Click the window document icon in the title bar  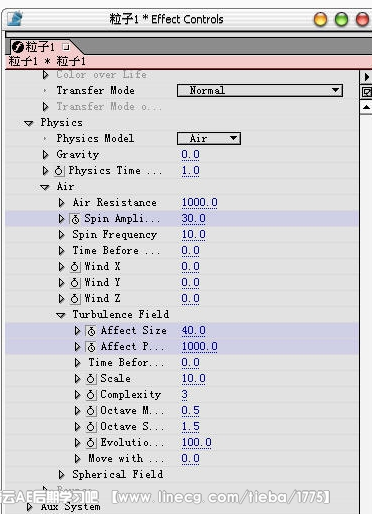15,19
